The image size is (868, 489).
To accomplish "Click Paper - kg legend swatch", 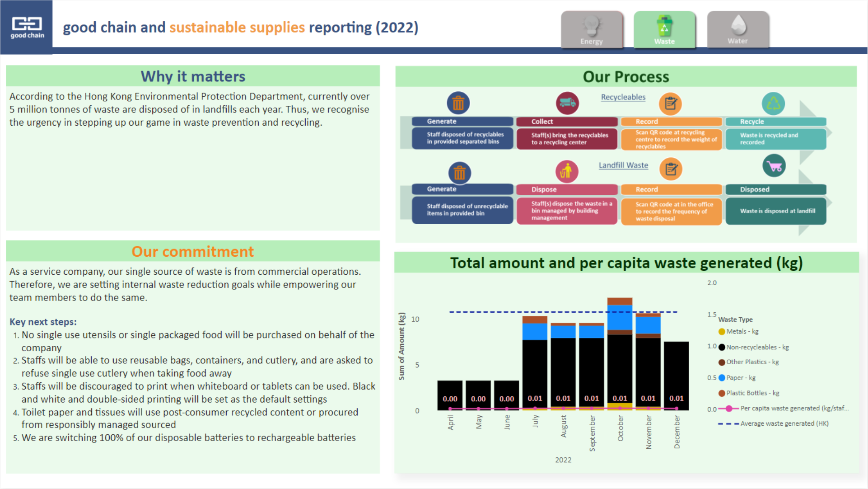I will (722, 378).
